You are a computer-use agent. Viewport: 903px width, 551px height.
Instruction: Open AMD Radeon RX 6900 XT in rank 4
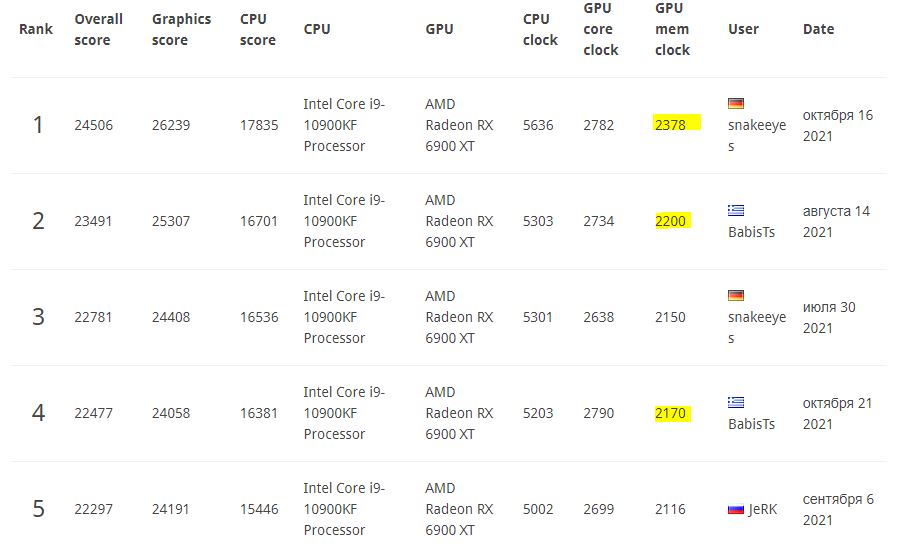pos(459,413)
